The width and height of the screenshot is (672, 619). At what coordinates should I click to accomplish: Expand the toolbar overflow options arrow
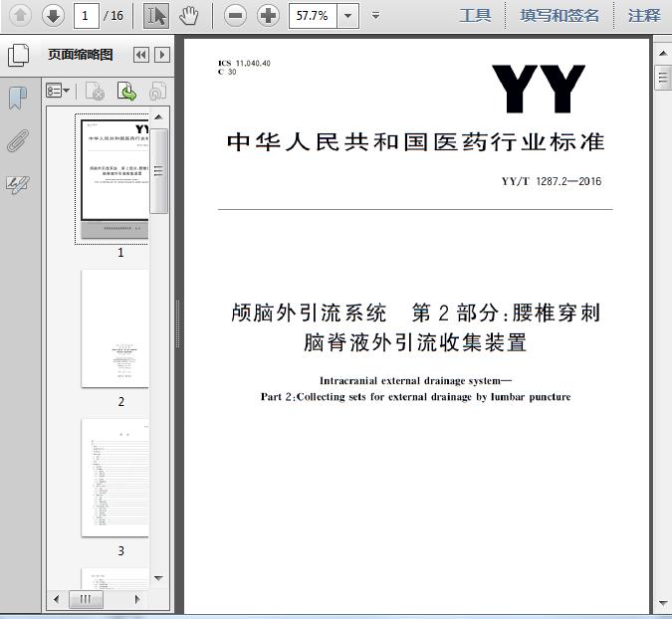375,16
